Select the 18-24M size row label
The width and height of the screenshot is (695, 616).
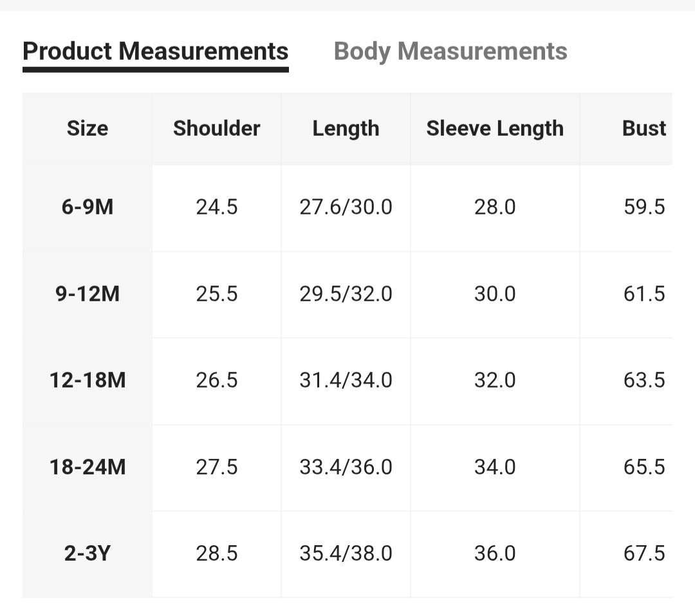[x=88, y=467]
